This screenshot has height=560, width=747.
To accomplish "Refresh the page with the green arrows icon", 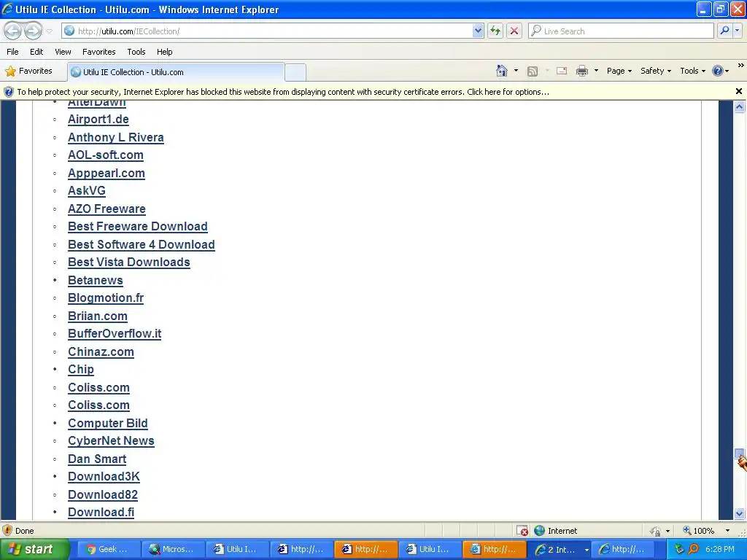I will pyautogui.click(x=495, y=31).
